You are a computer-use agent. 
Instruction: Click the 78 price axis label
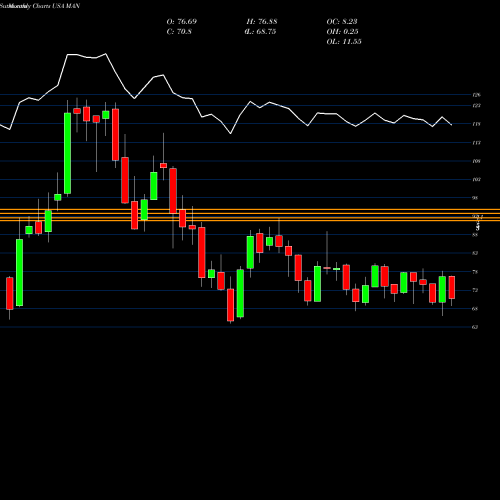(x=475, y=272)
